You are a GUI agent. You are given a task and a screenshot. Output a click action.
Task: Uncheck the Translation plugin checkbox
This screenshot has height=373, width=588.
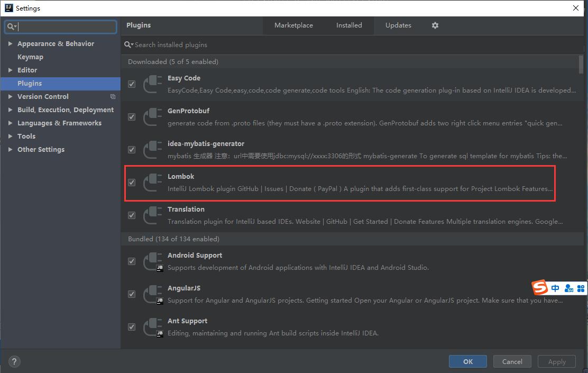[132, 215]
